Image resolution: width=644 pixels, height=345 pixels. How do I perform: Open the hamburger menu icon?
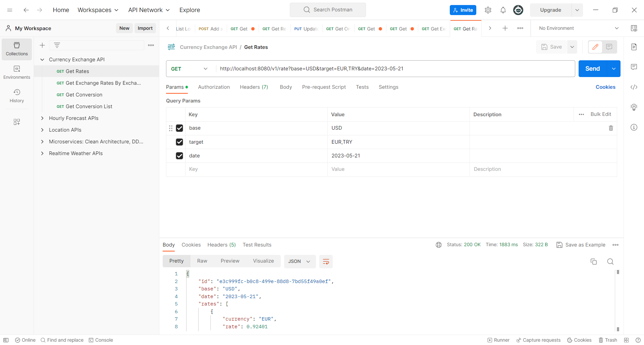tap(10, 10)
